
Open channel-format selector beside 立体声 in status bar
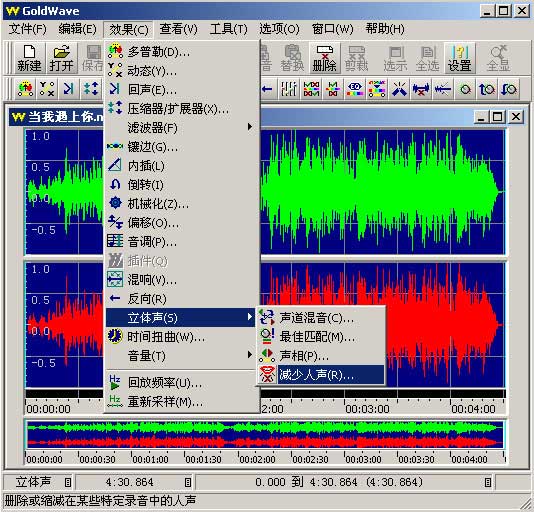(x=68, y=482)
